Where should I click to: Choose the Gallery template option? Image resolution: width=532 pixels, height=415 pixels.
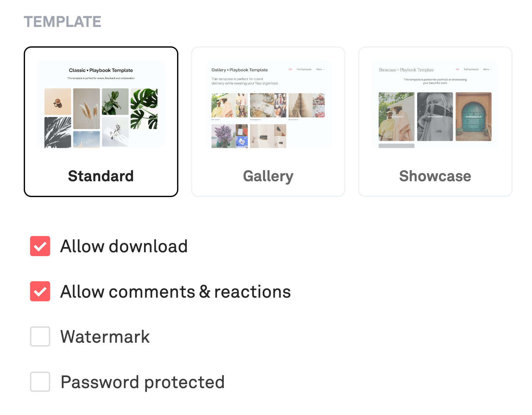tap(268, 122)
